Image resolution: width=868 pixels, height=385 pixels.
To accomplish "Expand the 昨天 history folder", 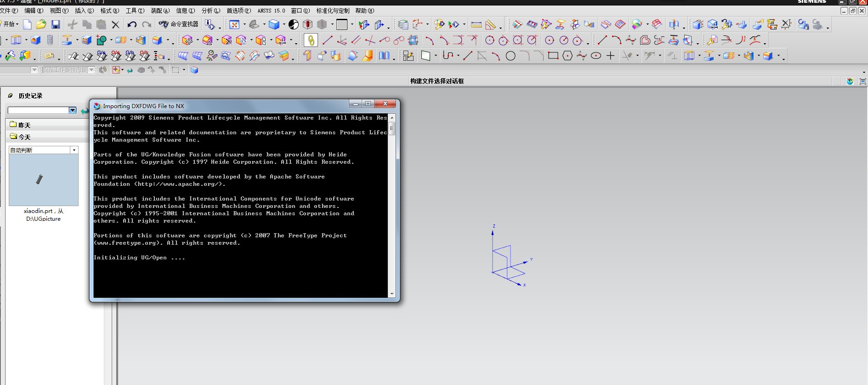I will [x=21, y=125].
